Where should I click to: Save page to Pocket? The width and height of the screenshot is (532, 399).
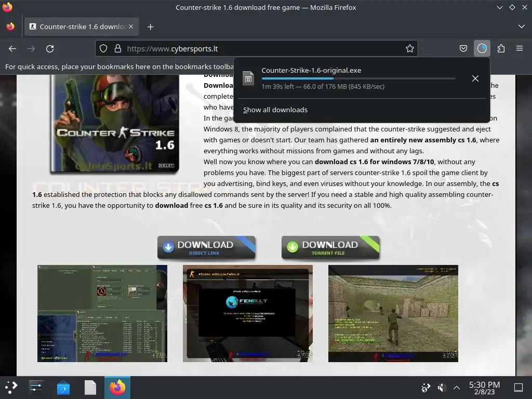pos(463,48)
